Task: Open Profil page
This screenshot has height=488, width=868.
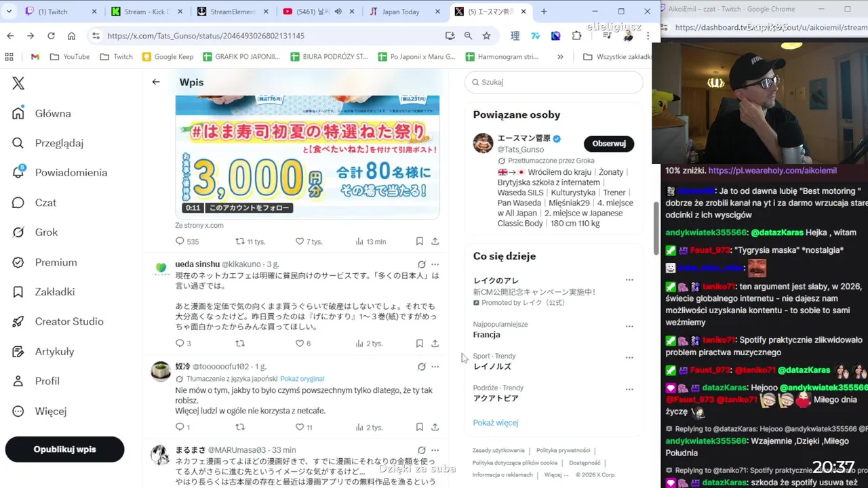Action: (x=36, y=381)
